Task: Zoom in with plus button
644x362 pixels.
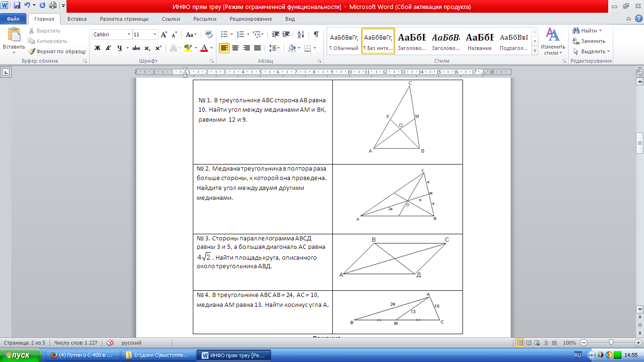Action: (638, 343)
